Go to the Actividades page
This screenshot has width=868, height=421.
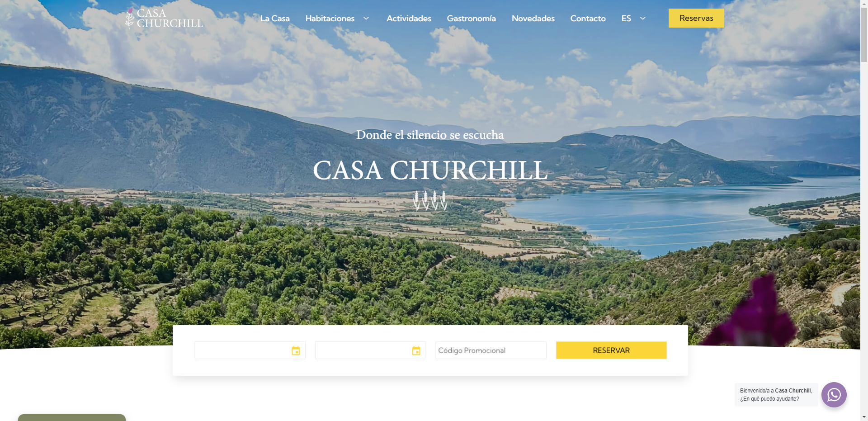pos(409,19)
